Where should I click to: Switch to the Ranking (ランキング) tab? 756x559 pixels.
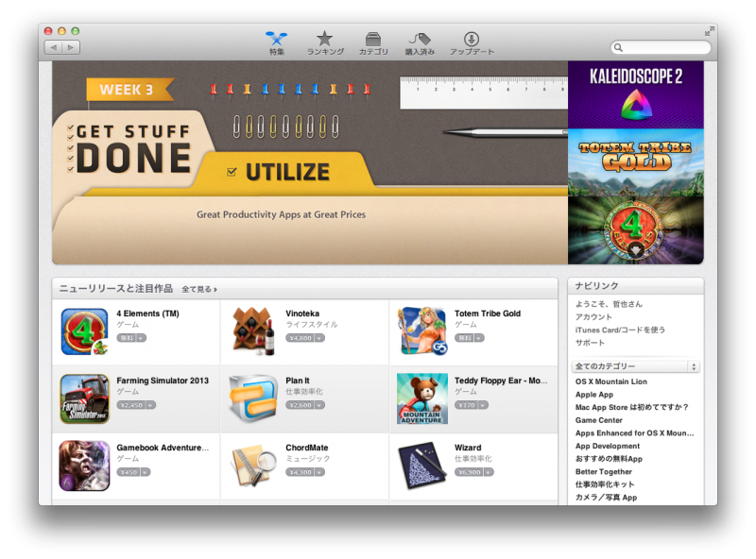[x=325, y=43]
